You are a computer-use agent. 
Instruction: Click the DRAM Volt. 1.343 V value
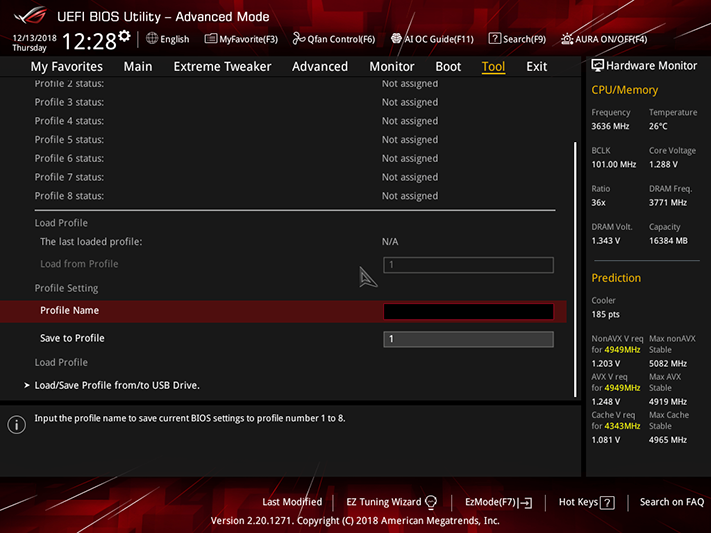[x=605, y=240]
